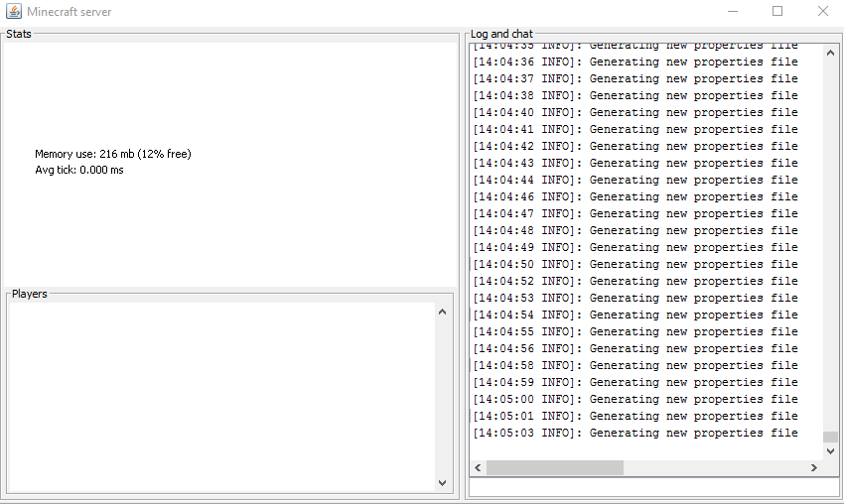Select the log line at 14:04:50

(635, 264)
